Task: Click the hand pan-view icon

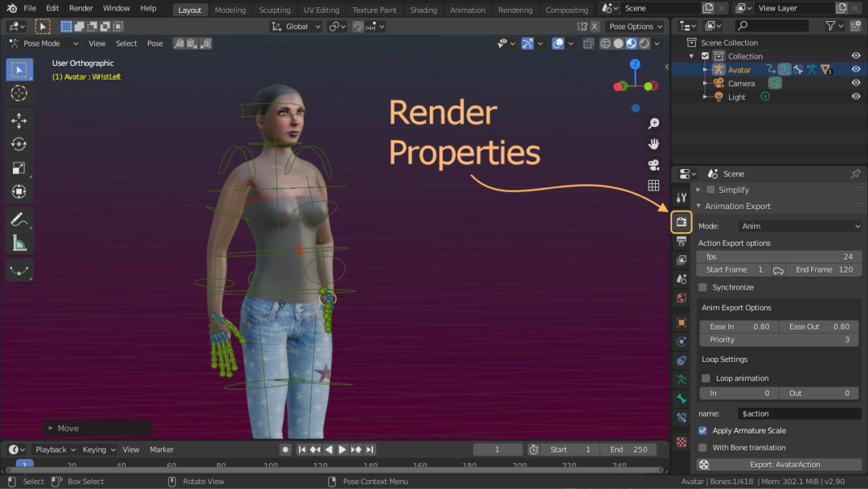Action: [x=654, y=144]
